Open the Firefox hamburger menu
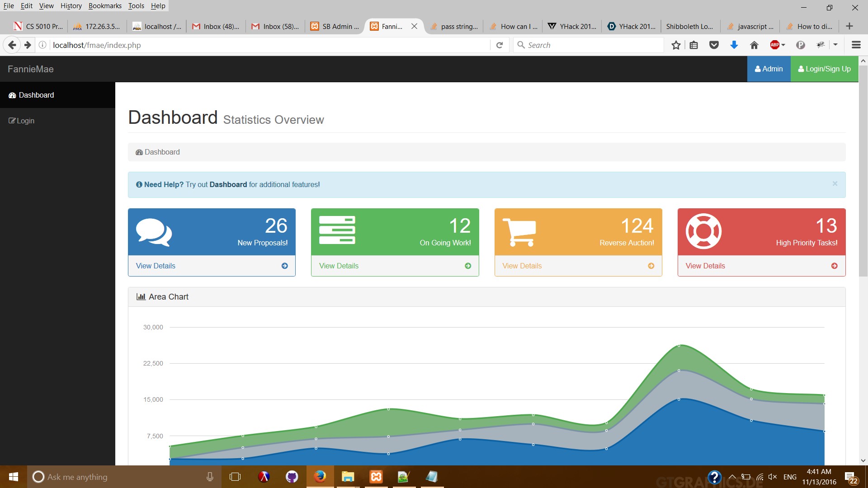The width and height of the screenshot is (868, 488). [856, 45]
